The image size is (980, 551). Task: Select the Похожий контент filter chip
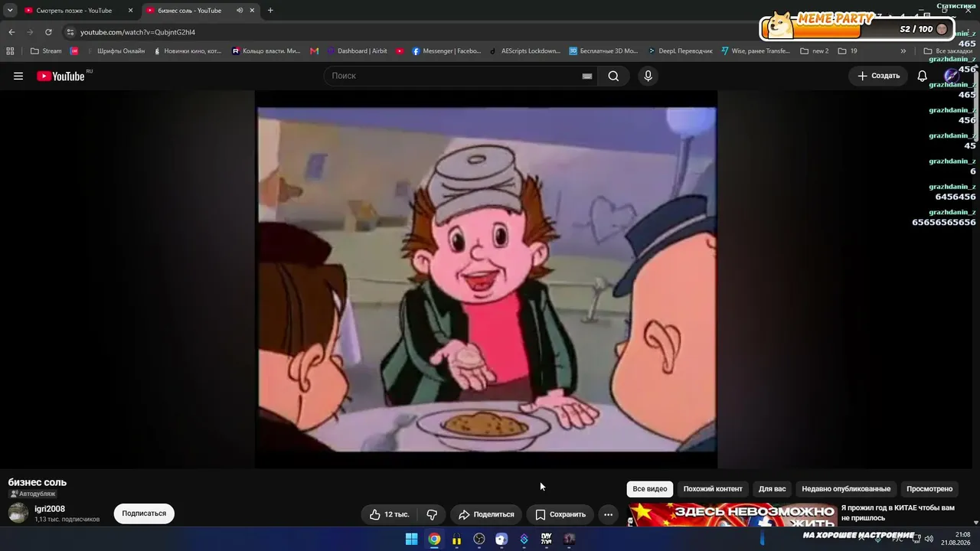tap(713, 489)
